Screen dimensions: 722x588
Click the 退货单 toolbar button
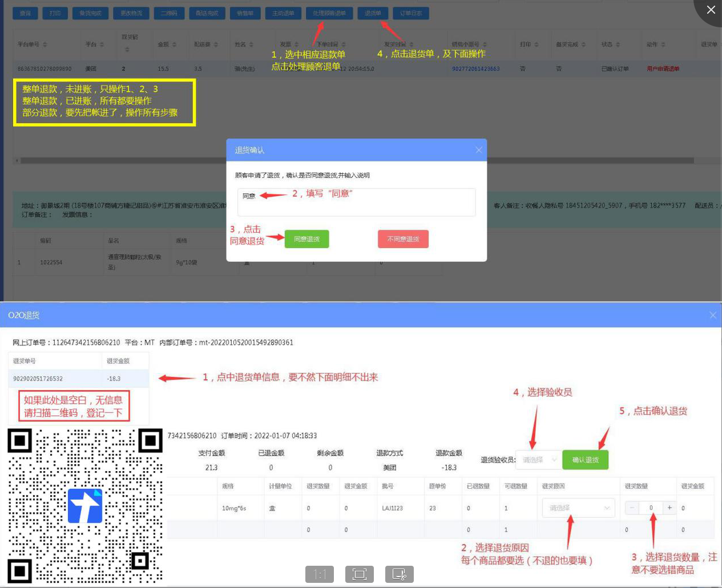[373, 13]
